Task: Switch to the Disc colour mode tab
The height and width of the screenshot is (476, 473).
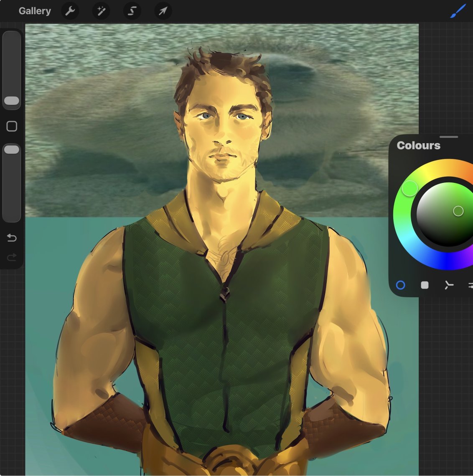Action: (400, 285)
